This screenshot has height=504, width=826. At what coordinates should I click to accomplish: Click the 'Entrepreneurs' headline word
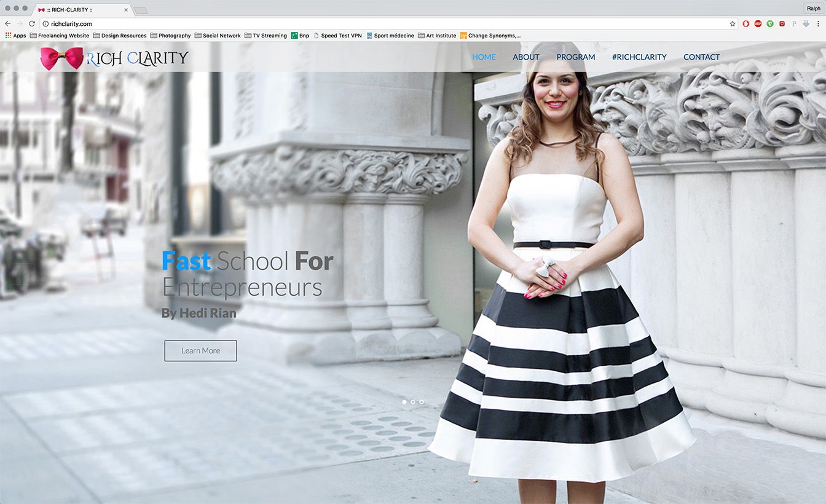click(242, 288)
